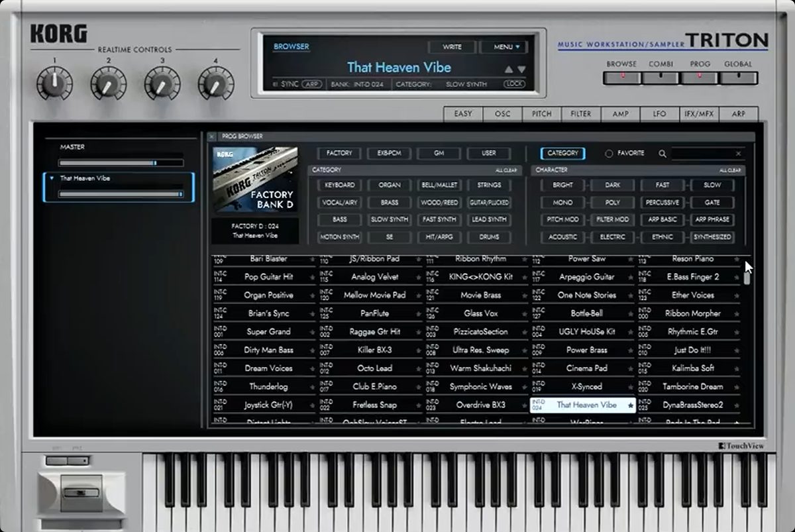Click the program list scrollbar
The height and width of the screenshot is (532, 795).
(747, 278)
